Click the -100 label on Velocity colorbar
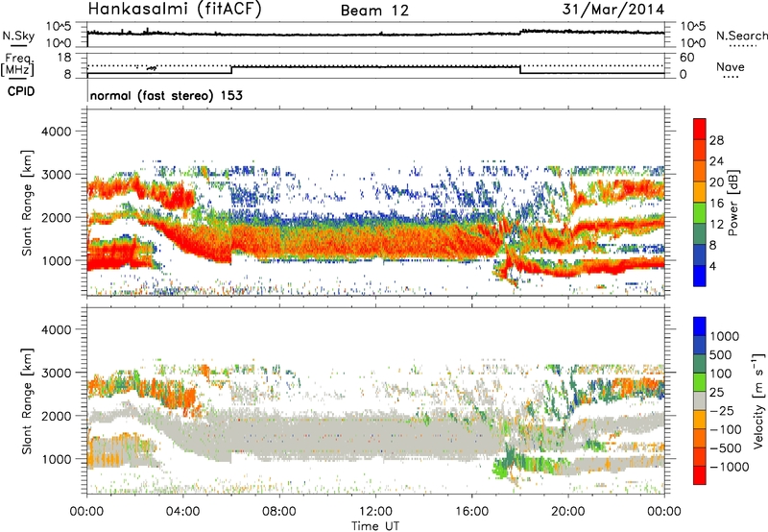Screen dimensions: 768x532 tap(725, 429)
